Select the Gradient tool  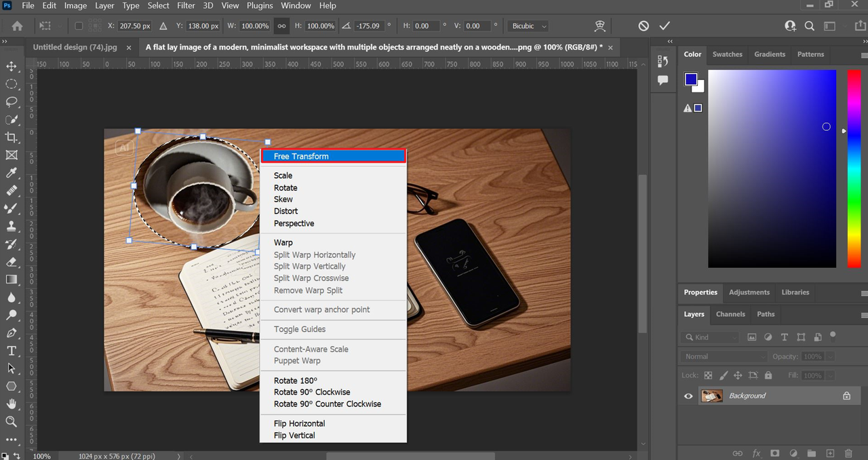point(12,280)
